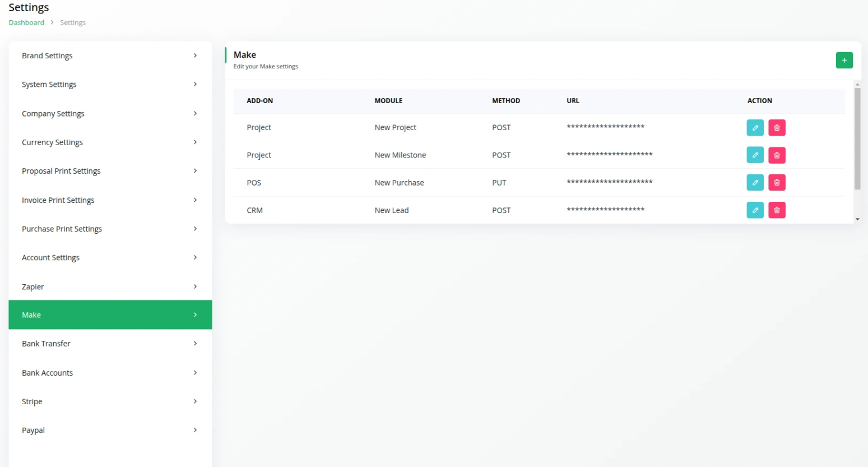The width and height of the screenshot is (868, 467).
Task: Click the PUT method cell
Action: (x=499, y=183)
